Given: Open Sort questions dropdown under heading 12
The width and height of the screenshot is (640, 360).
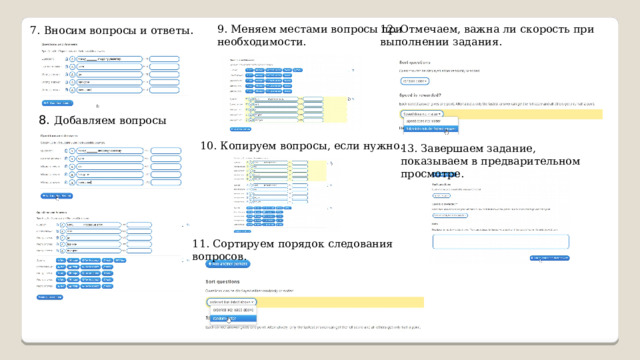Looking at the screenshot, I should pyautogui.click(x=414, y=81).
